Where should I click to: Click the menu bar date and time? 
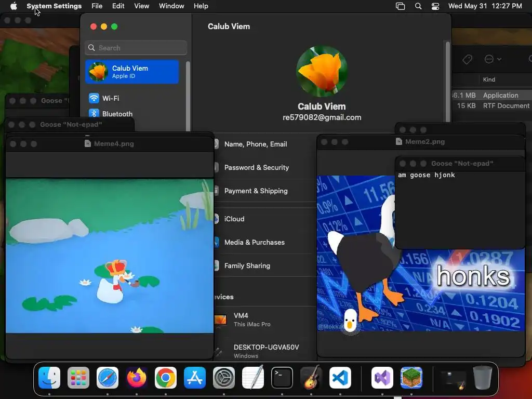tap(485, 6)
